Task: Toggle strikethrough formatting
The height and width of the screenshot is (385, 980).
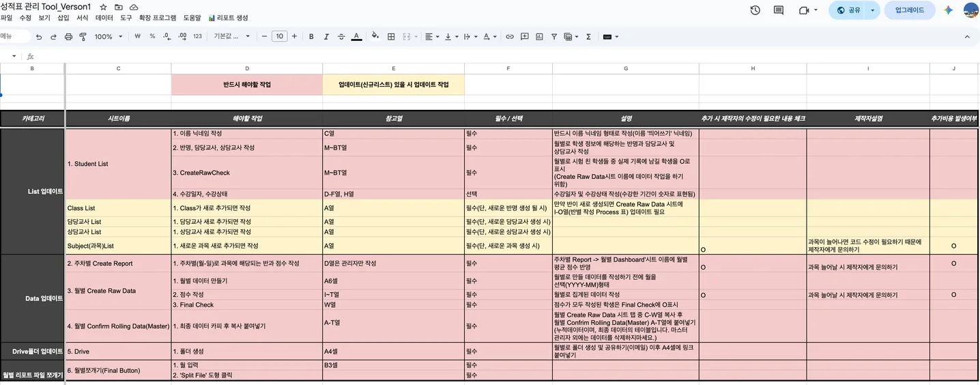Action: (x=341, y=37)
